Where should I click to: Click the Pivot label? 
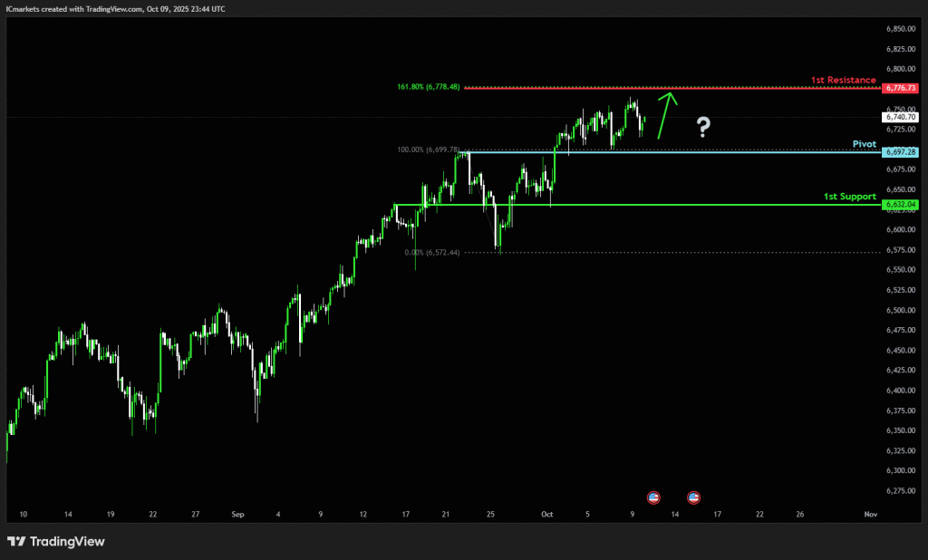864,144
